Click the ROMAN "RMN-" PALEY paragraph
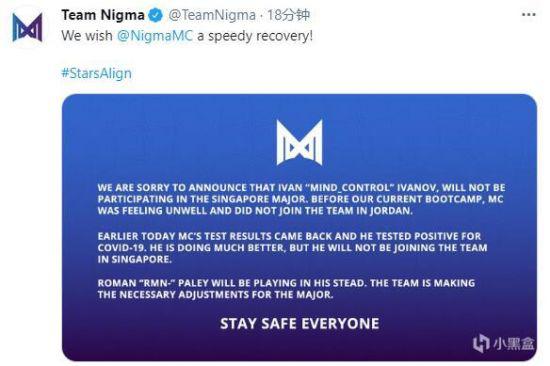550x366 pixels. pyautogui.click(x=286, y=288)
